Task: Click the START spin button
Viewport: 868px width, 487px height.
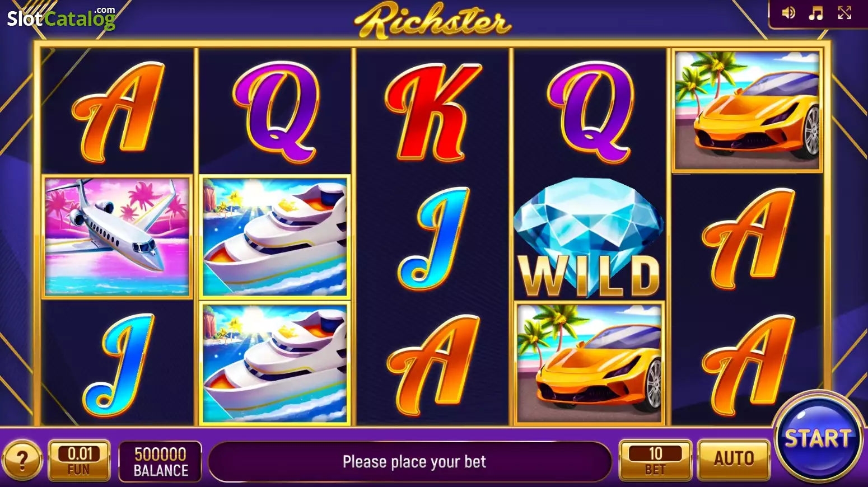Action: 818,438
